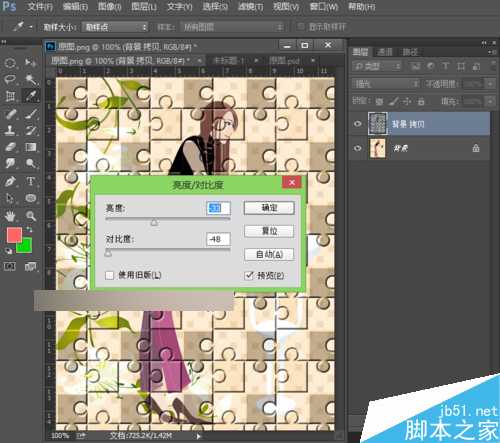Hide the 背景 拷贝 layer via eye icon
This screenshot has width=500, height=443.
[x=358, y=124]
